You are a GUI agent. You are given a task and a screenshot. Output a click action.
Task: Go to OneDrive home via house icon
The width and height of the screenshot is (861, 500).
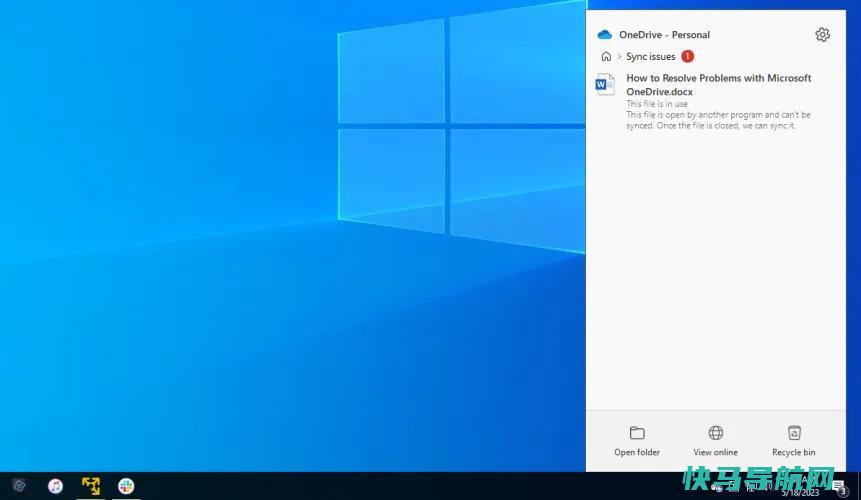point(606,56)
